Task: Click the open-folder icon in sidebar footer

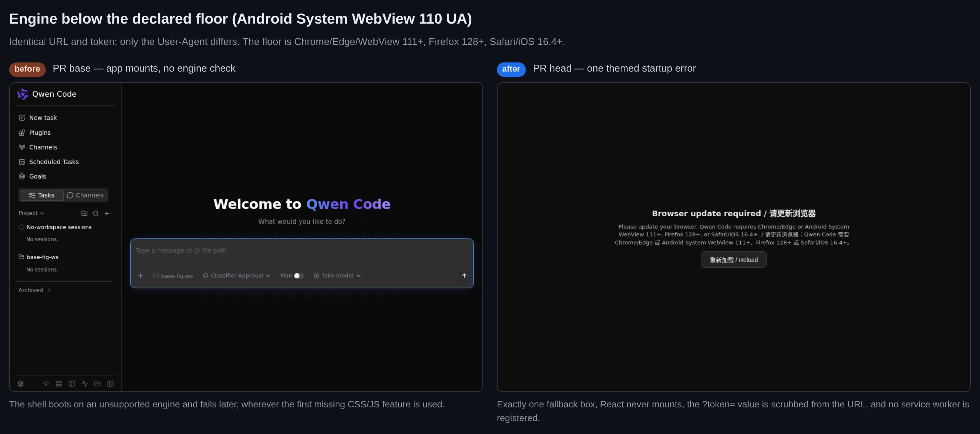Action: coord(98,384)
